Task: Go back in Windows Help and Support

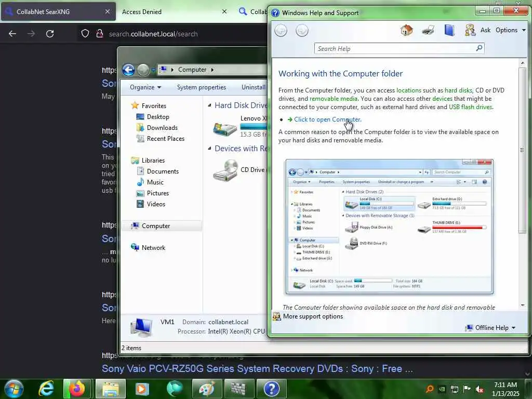Action: pos(281,31)
